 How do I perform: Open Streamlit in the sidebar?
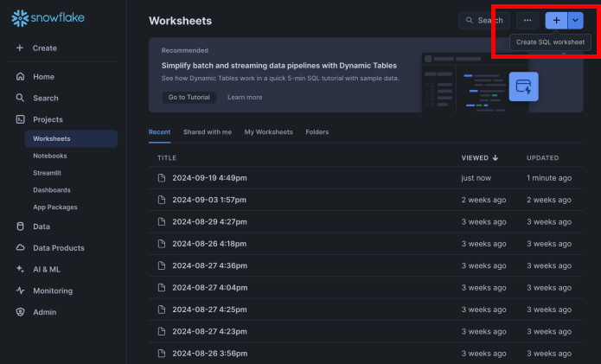[x=48, y=173]
